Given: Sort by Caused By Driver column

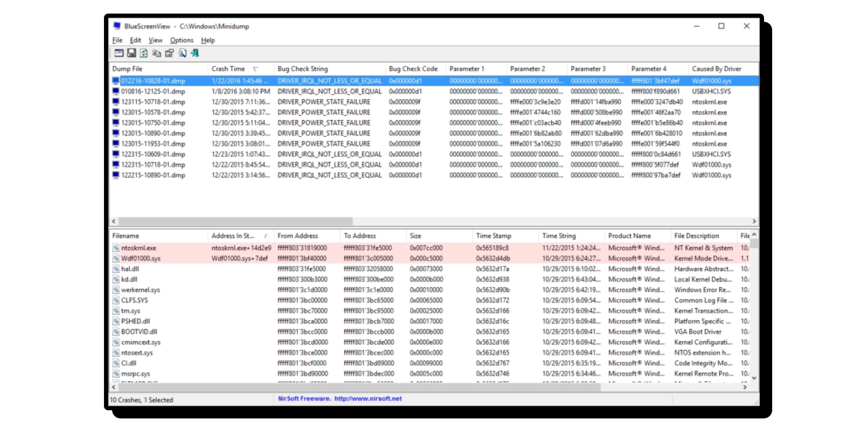Looking at the screenshot, I should [x=716, y=69].
